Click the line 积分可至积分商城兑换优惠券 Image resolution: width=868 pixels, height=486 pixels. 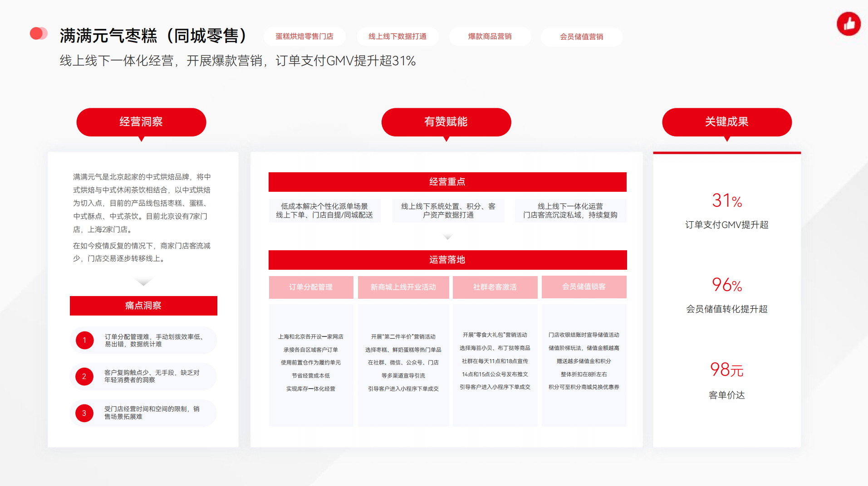coord(584,387)
